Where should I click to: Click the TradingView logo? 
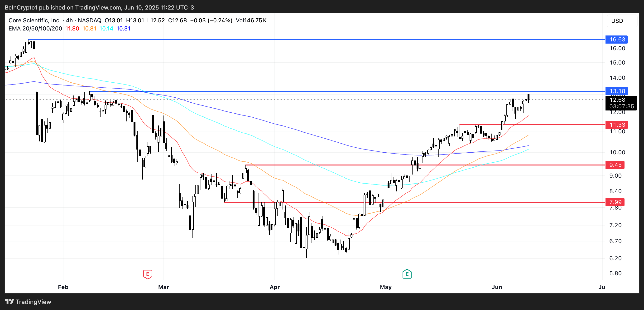[x=28, y=301]
